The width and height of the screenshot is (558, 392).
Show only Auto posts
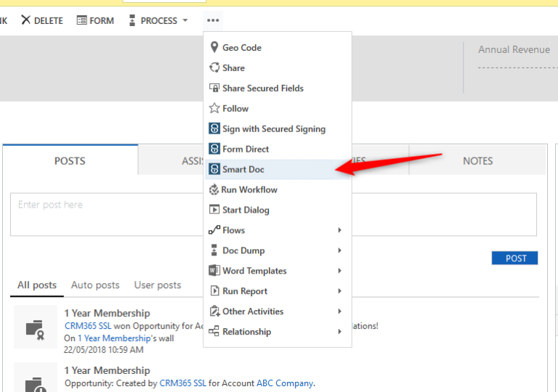point(95,285)
